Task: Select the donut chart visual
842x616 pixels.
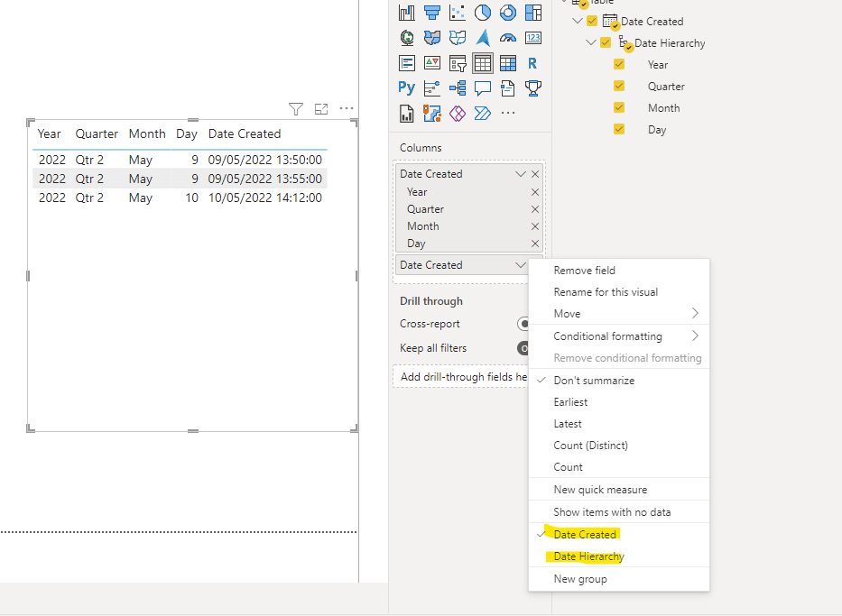Action: [508, 13]
